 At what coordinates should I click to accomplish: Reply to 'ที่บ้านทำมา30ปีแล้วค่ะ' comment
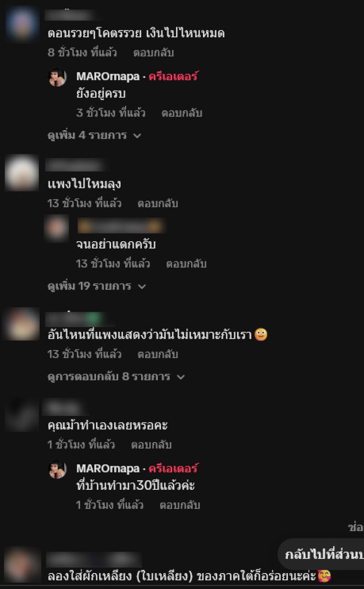click(x=180, y=505)
